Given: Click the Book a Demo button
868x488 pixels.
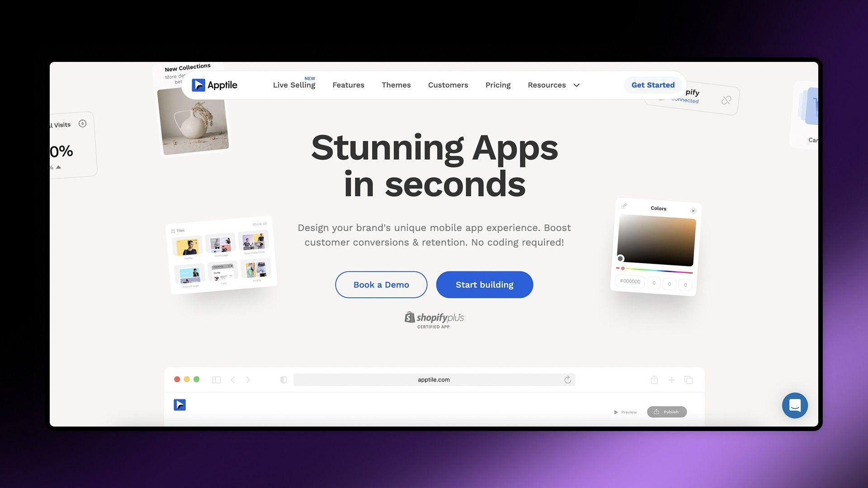Looking at the screenshot, I should click(381, 285).
